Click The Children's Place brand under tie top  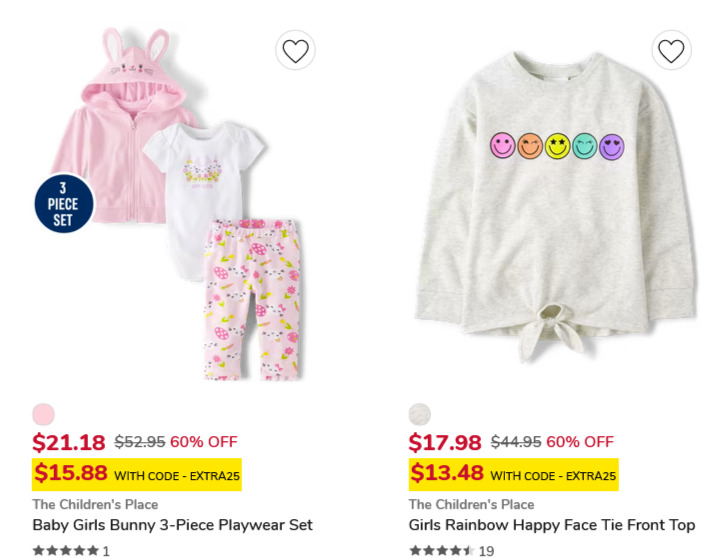click(x=471, y=504)
